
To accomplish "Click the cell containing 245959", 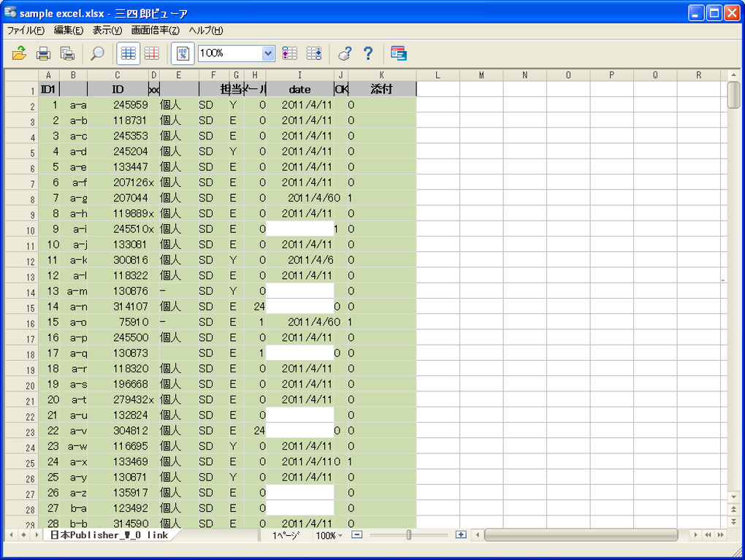I will coord(118,105).
